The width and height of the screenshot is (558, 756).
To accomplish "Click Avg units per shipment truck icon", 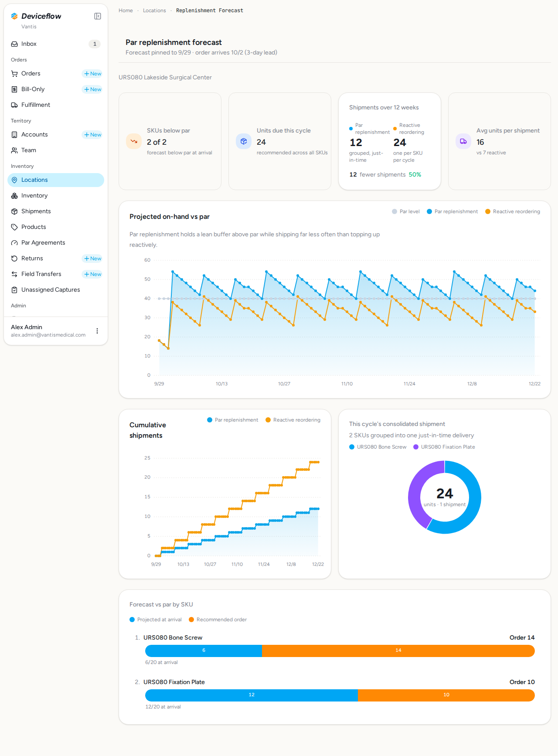I will pos(463,141).
